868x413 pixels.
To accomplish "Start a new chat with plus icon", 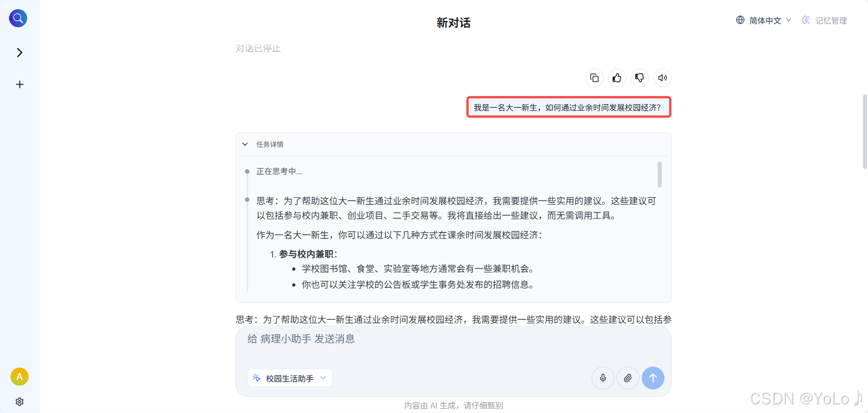I will coord(20,85).
